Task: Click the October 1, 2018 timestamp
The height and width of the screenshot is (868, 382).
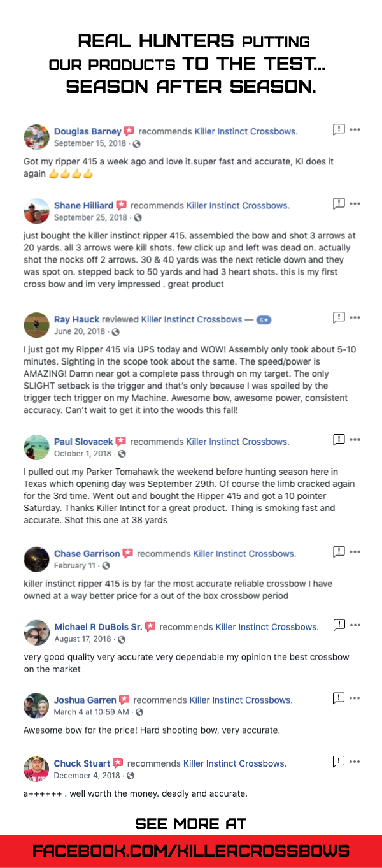Action: coord(84,454)
